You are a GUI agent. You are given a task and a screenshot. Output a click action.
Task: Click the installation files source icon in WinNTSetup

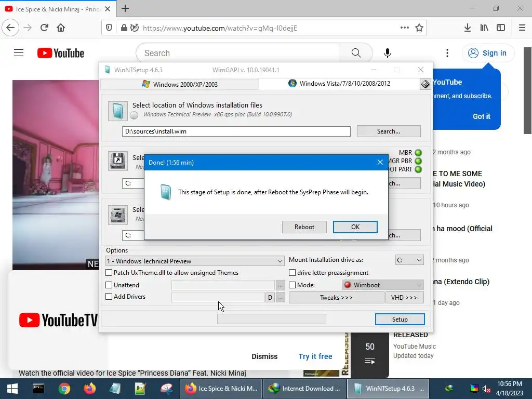(118, 111)
